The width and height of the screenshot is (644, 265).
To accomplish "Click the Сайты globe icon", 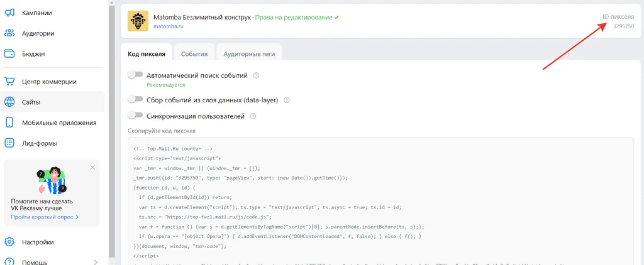I will (x=9, y=102).
